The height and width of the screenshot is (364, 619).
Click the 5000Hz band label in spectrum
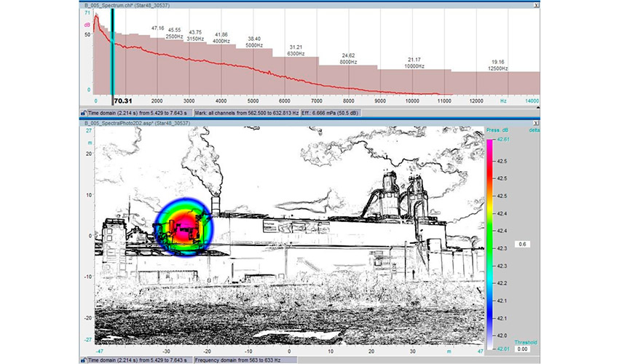tap(253, 44)
